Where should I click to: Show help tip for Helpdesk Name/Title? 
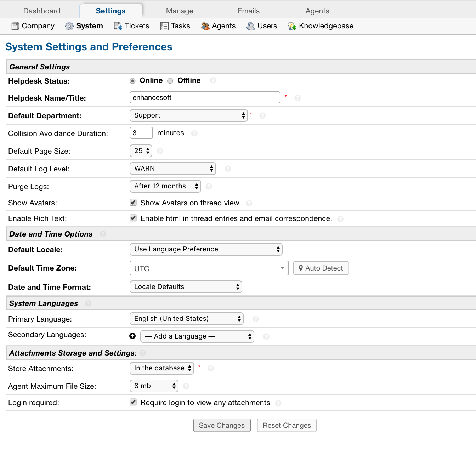297,98
